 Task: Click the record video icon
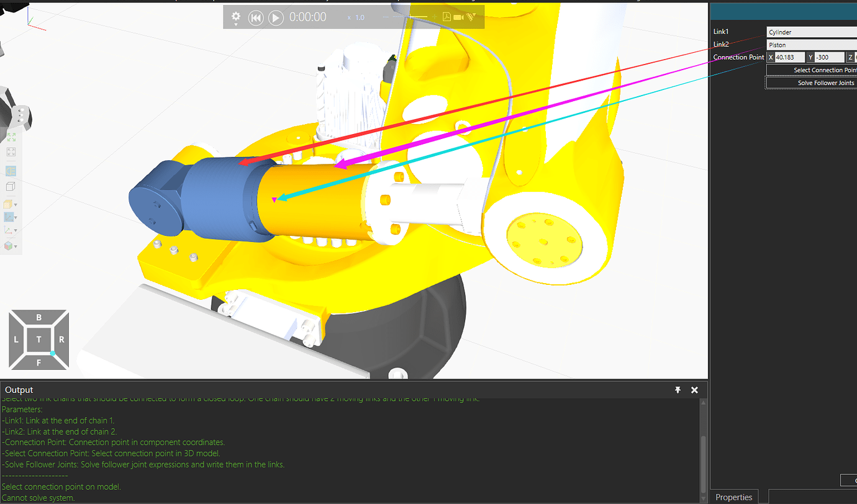pyautogui.click(x=458, y=17)
